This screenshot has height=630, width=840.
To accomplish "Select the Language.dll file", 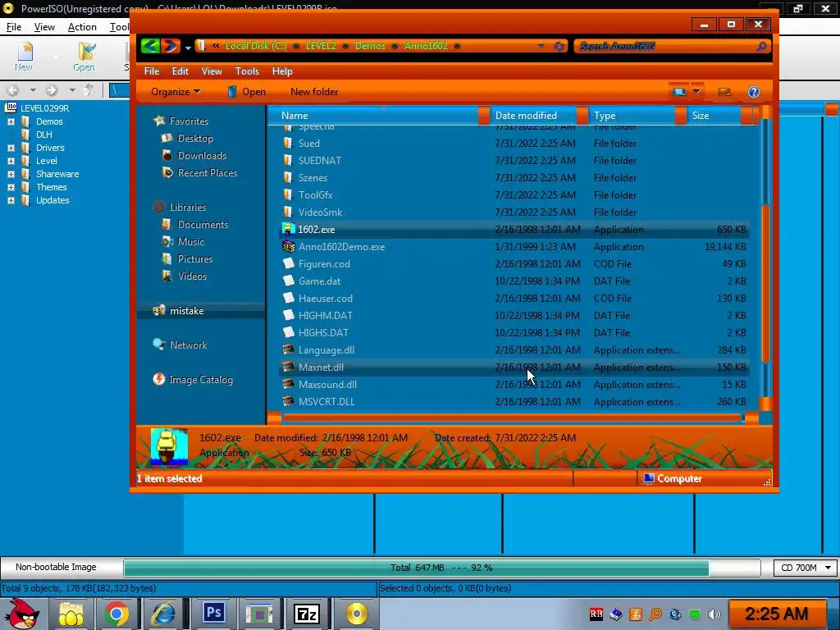I will click(x=514, y=350).
